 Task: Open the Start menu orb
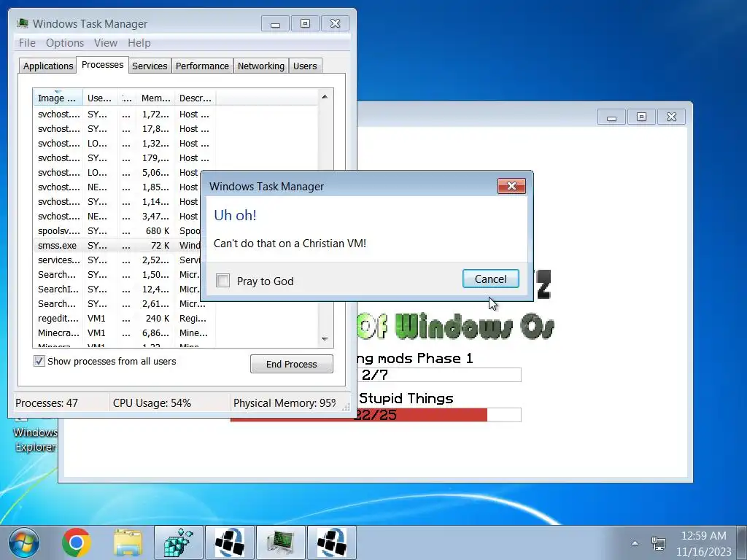click(x=24, y=542)
